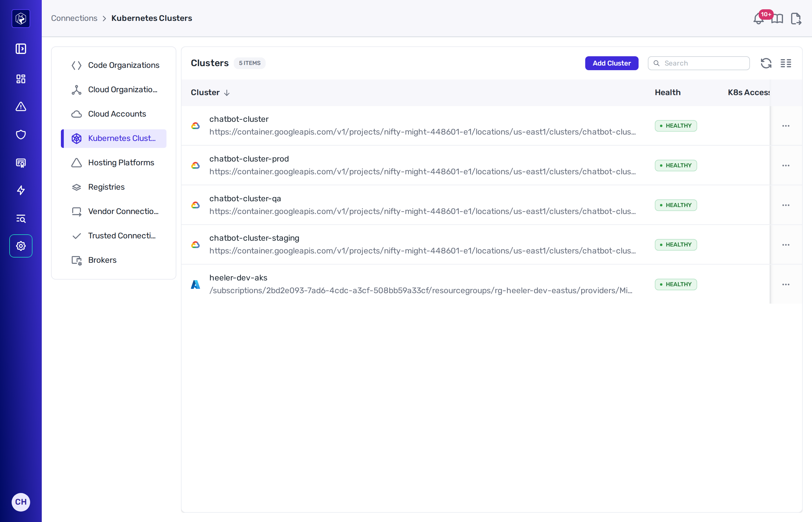Sort by the Cluster column arrow
The width and height of the screenshot is (812, 522).
(x=227, y=93)
